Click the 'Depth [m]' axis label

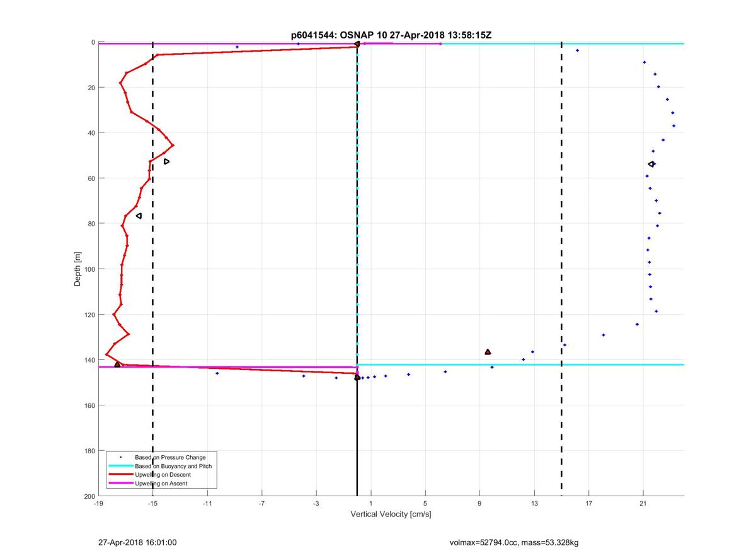click(x=78, y=269)
